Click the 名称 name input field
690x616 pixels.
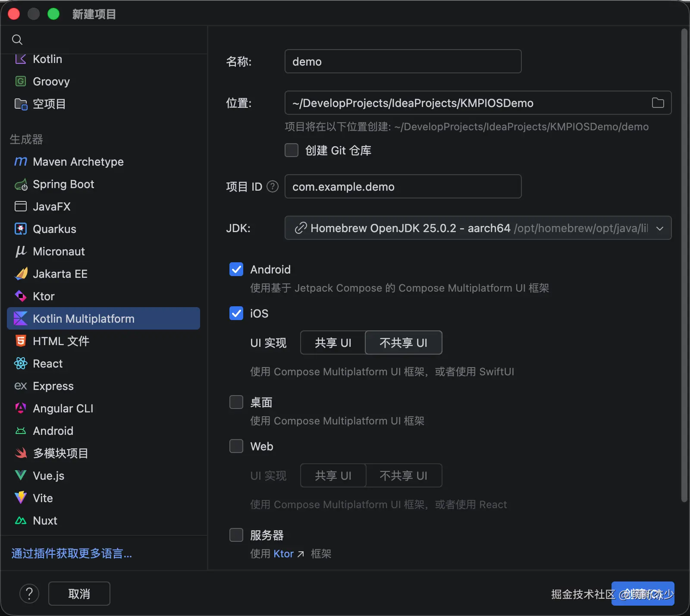click(x=403, y=61)
